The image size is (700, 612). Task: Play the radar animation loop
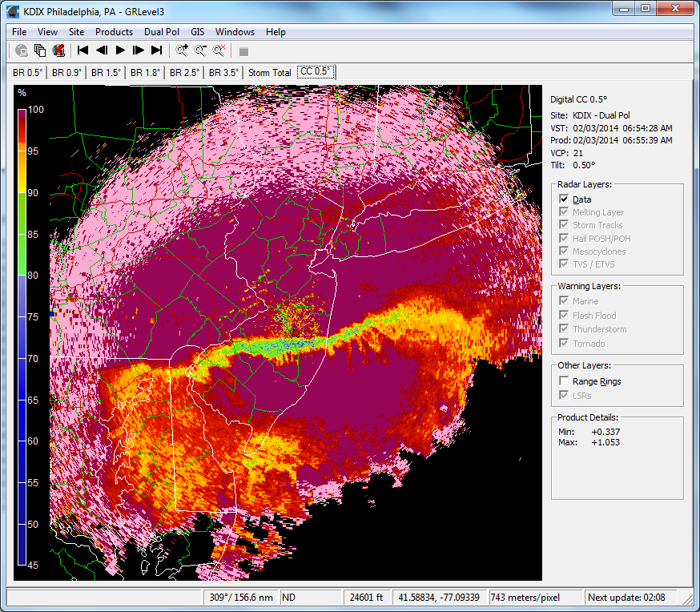click(x=120, y=50)
